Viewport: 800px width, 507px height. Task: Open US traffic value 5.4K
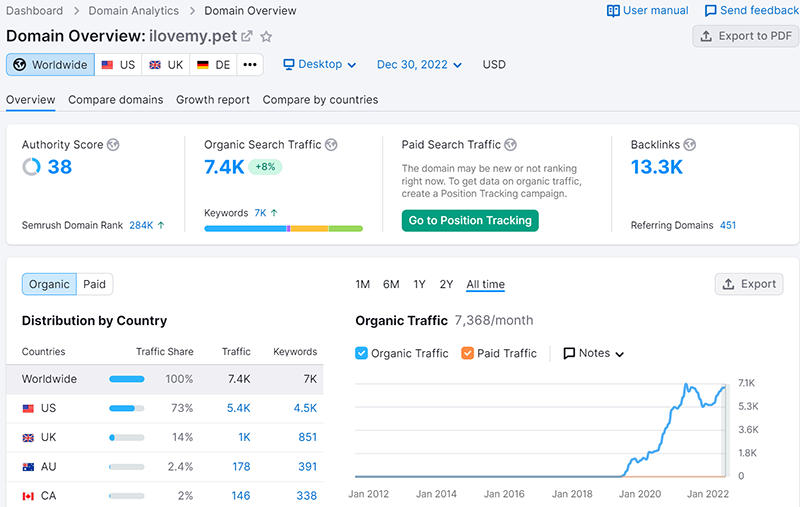click(x=238, y=408)
